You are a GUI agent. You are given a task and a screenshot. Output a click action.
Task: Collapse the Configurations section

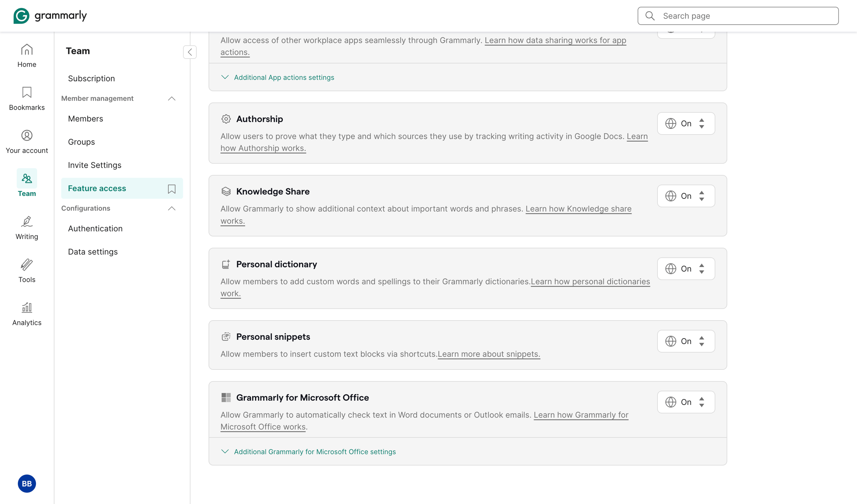click(172, 208)
